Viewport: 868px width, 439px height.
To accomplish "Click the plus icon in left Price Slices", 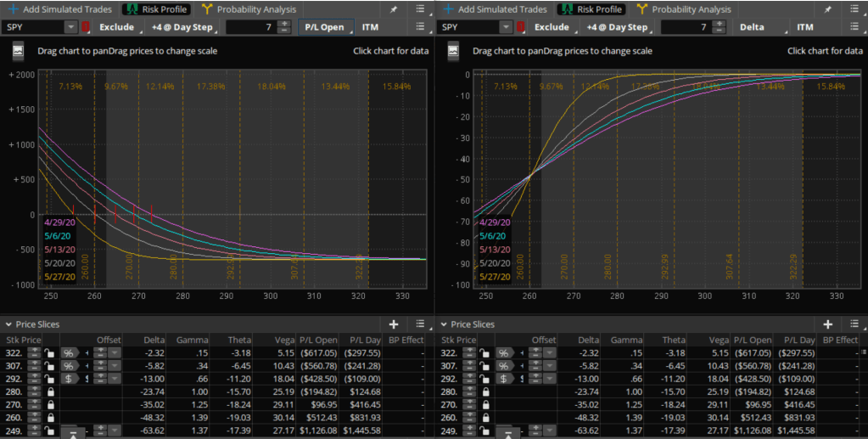I will [x=394, y=324].
